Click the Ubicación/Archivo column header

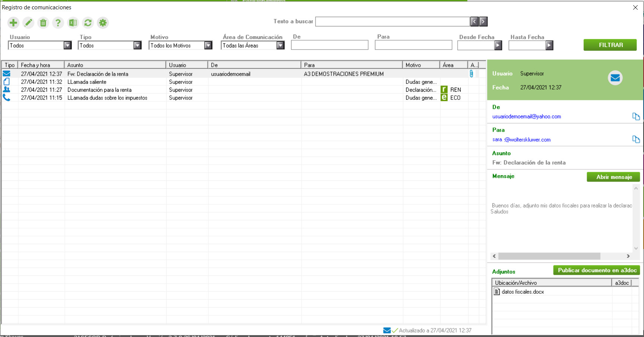point(552,283)
